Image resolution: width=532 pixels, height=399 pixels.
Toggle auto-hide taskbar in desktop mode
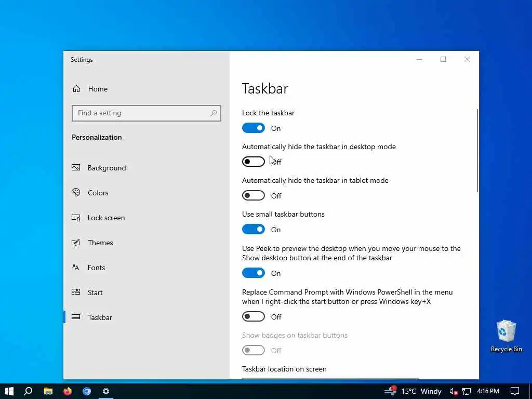(x=254, y=162)
